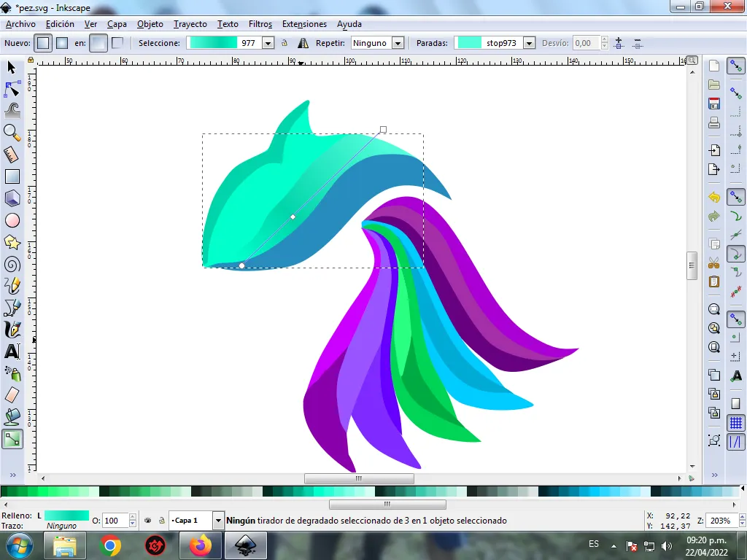Click the Cut scissors icon
The height and width of the screenshot is (560, 747).
713,262
